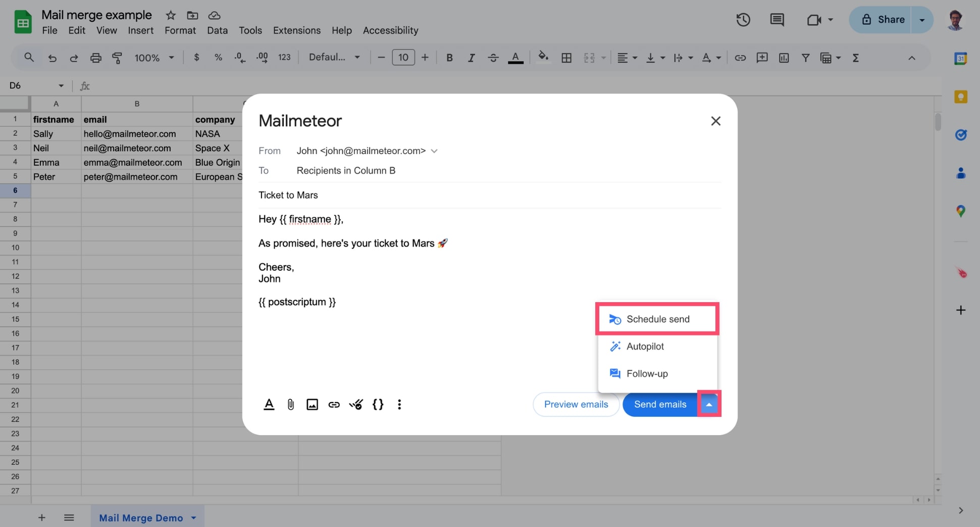Toggle bold formatting
Screen dimensions: 980x527
449,58
